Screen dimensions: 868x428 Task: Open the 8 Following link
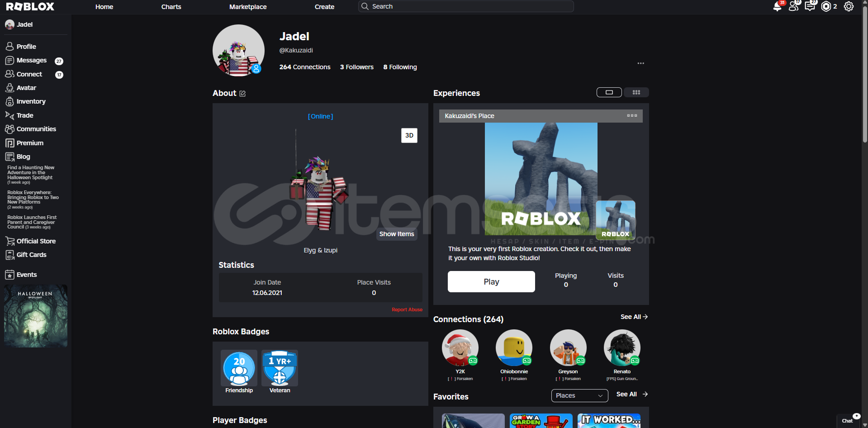[x=400, y=67]
